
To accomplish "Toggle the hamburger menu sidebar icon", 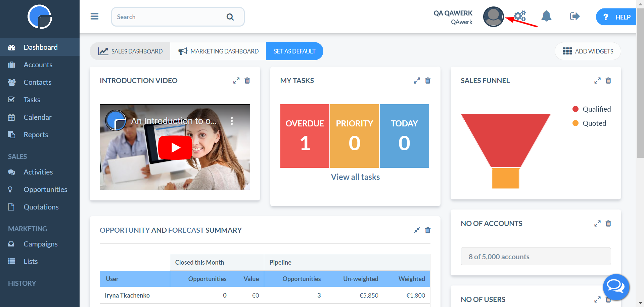I will (x=94, y=16).
